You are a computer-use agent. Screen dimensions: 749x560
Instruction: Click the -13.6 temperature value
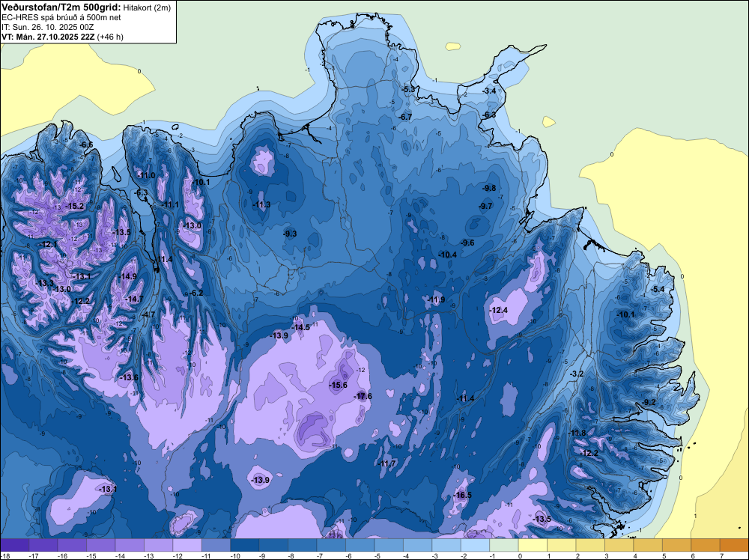(129, 377)
